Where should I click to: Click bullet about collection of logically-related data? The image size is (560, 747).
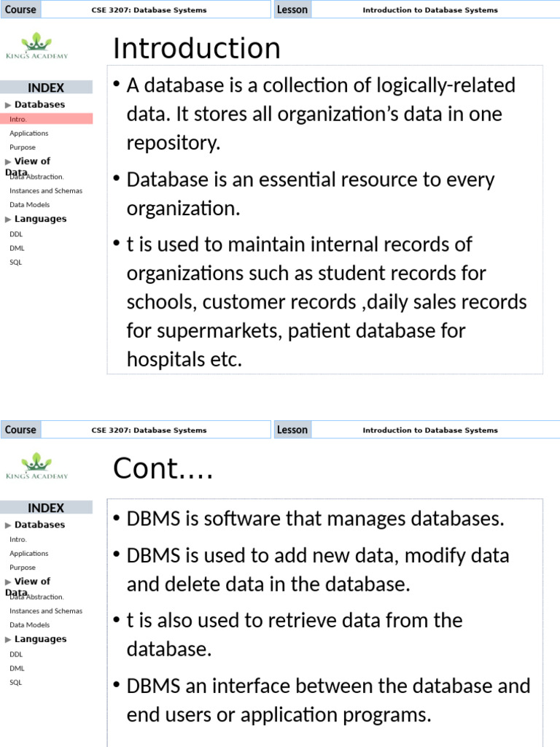click(x=314, y=115)
